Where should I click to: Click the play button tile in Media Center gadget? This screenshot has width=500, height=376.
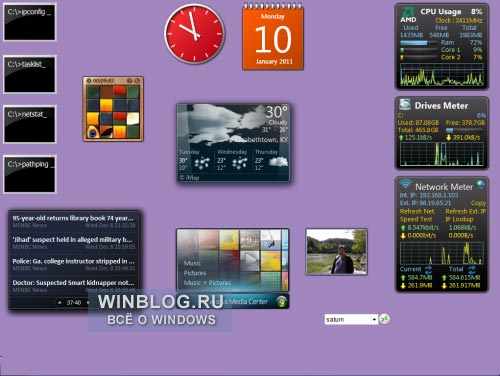click(x=250, y=260)
